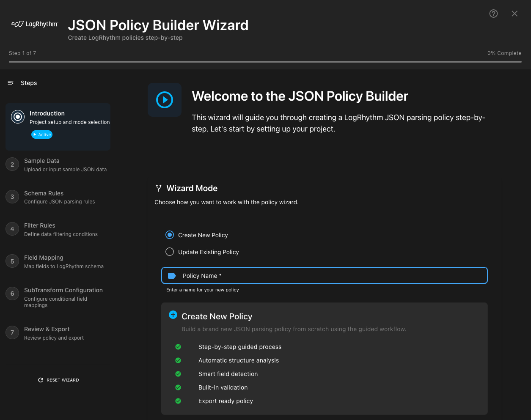The height and width of the screenshot is (420, 531).
Task: Click the plus icon on Create New Policy card
Action: 173,315
